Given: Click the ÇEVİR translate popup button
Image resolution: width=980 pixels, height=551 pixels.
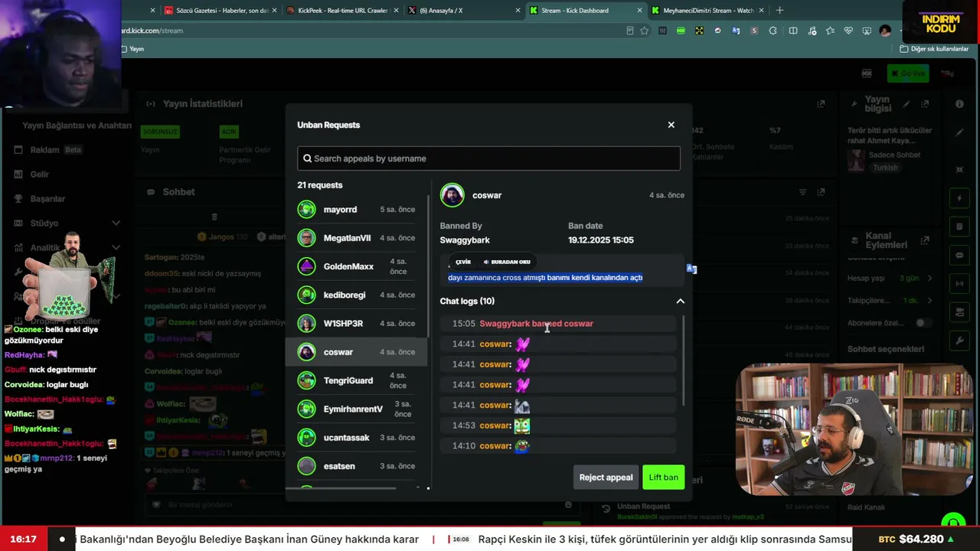Looking at the screenshot, I should click(463, 262).
